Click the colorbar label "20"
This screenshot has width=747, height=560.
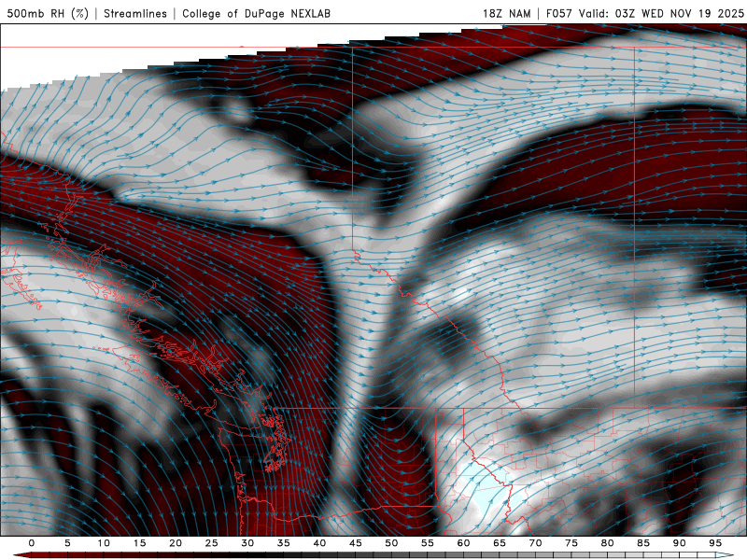[176, 543]
